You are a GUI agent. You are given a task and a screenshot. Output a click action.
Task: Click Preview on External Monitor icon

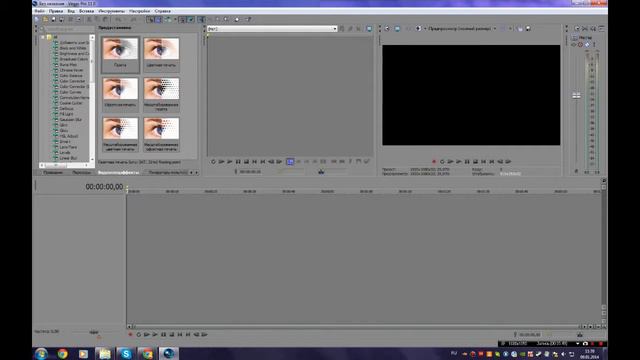click(397, 29)
